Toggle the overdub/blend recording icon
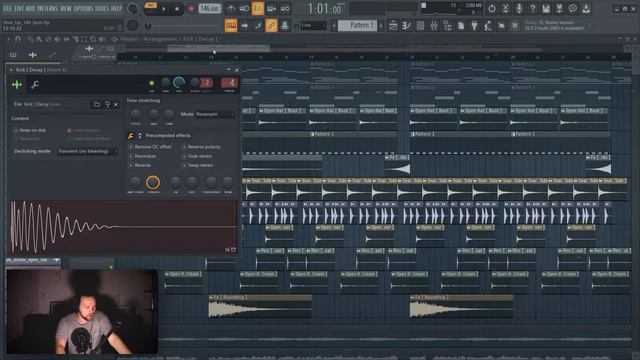The width and height of the screenshot is (640, 360). pyautogui.click(x=271, y=9)
